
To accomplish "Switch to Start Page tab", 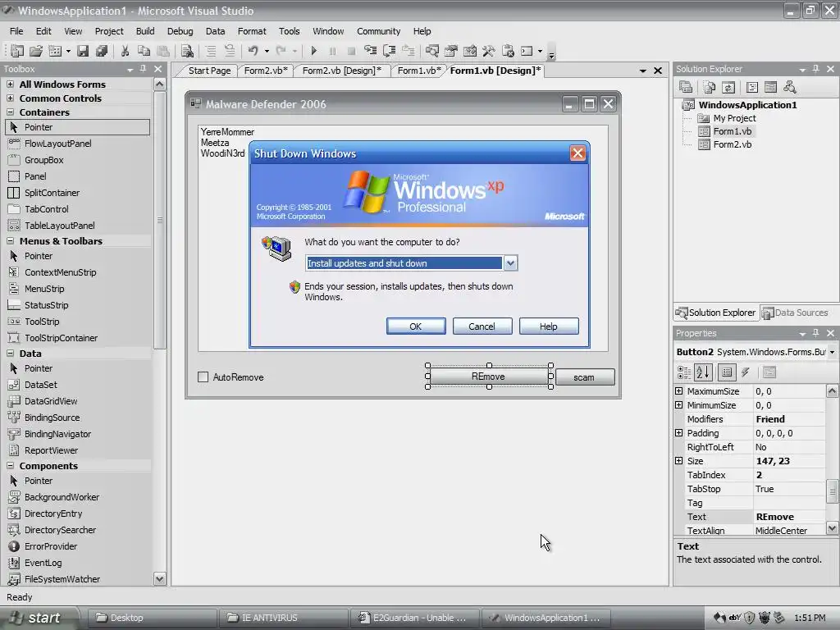I will 209,71.
